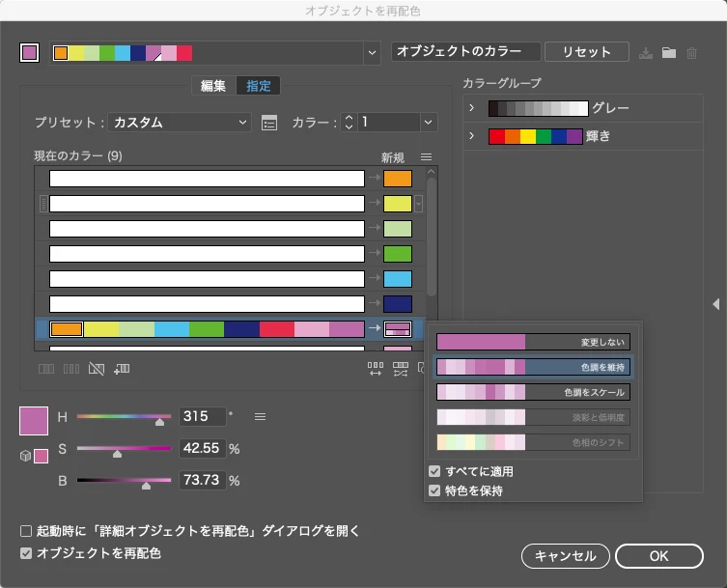Click the リセット button
The image size is (727, 588).
pos(586,52)
